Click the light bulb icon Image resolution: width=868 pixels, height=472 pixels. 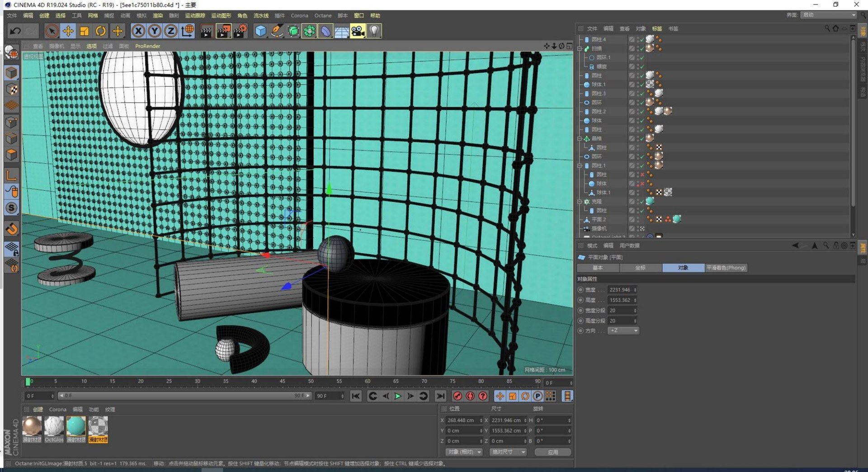[374, 31]
